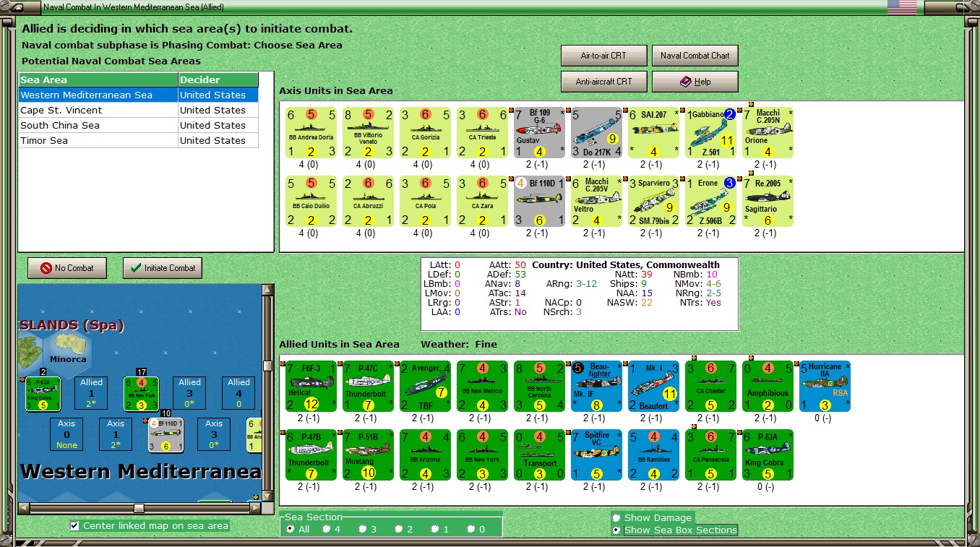This screenshot has width=980, height=547.
Task: Open the Naval Combat Chart
Action: pos(695,56)
